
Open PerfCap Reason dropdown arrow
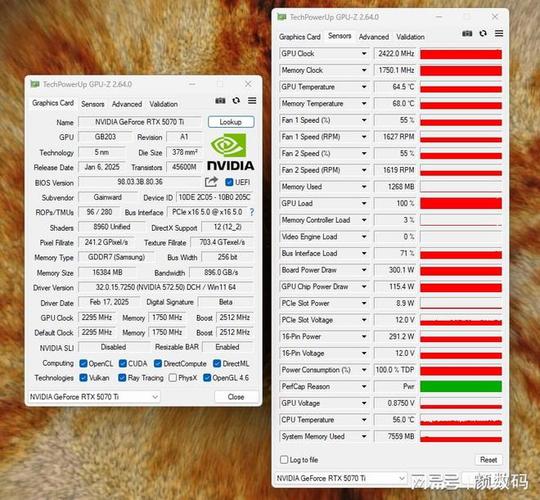pos(364,386)
